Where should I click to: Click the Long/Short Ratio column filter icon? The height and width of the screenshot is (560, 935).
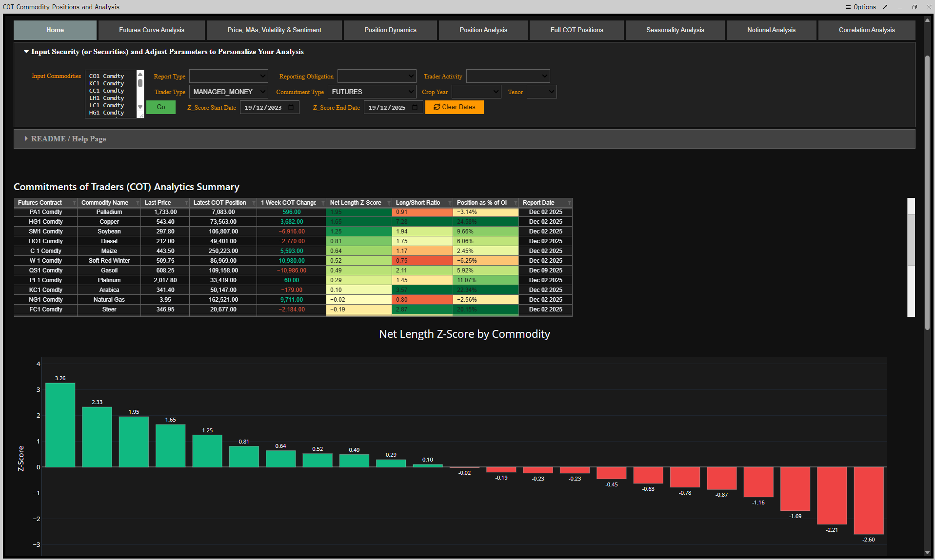point(450,203)
